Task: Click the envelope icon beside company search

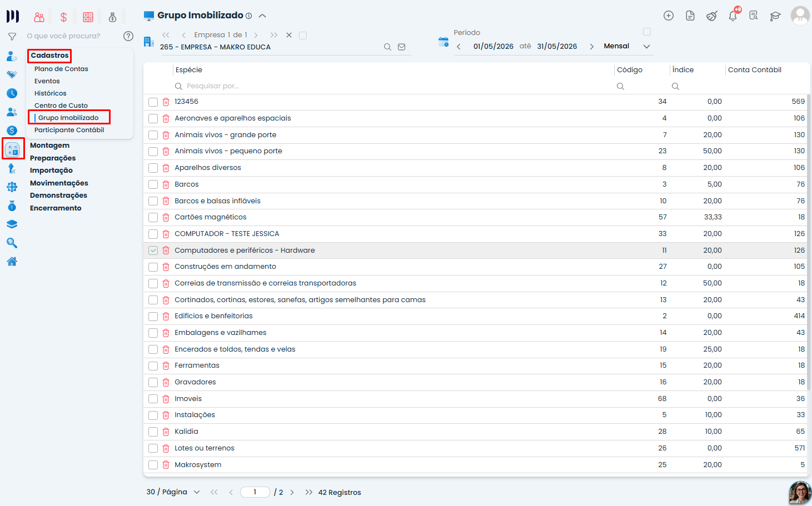Action: (402, 47)
